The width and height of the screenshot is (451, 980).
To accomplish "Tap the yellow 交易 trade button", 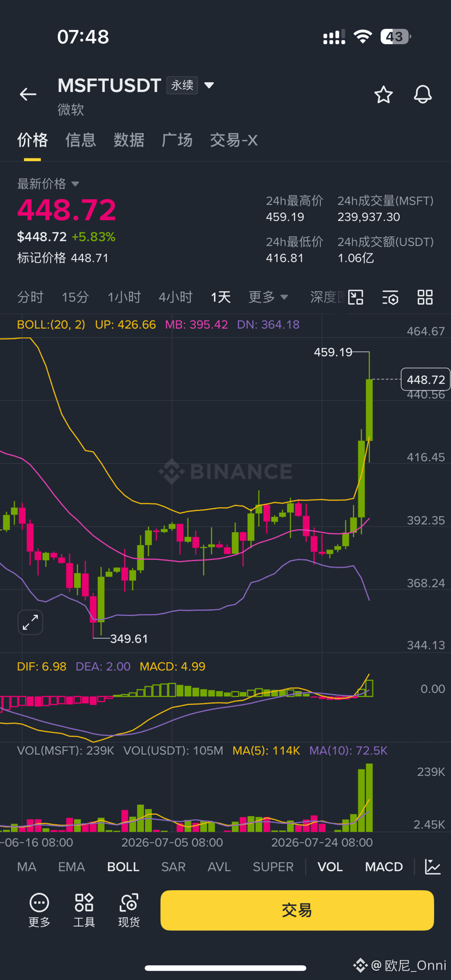I will tap(297, 910).
